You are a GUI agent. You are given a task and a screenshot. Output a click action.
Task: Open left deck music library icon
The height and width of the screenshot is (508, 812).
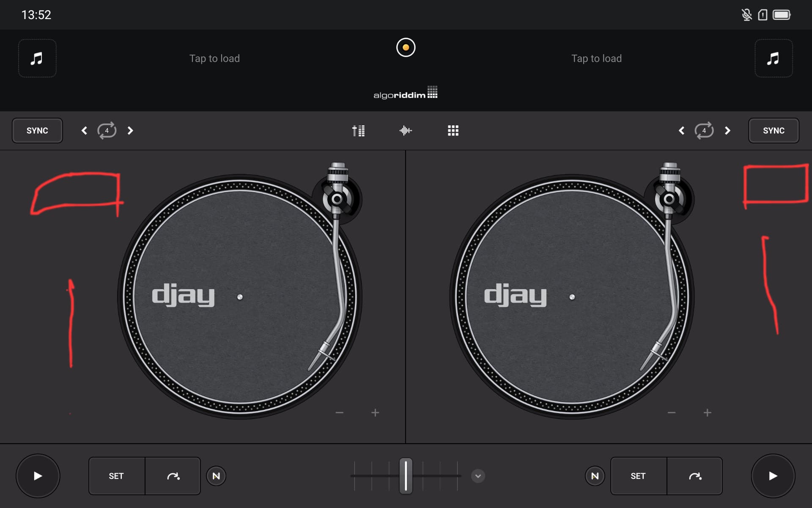coord(37,58)
